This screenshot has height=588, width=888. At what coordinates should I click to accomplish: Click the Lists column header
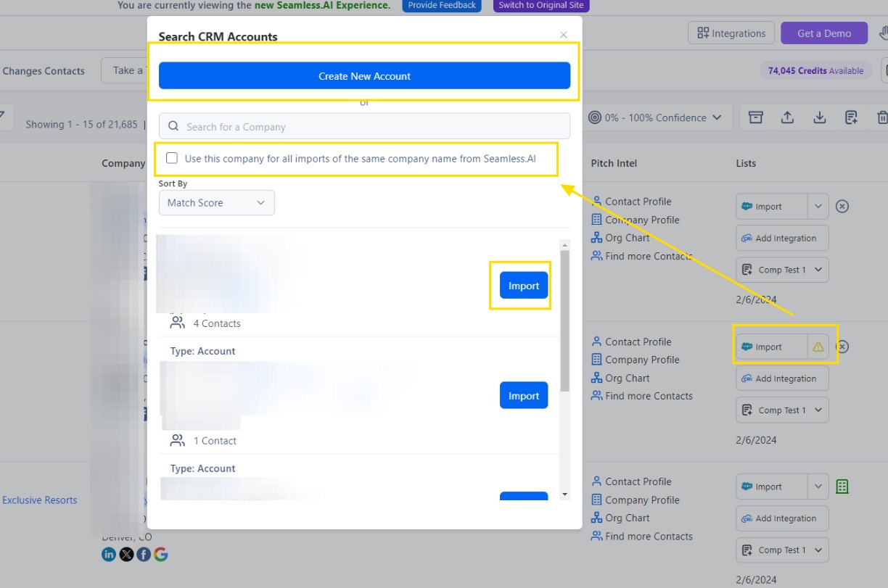[746, 163]
